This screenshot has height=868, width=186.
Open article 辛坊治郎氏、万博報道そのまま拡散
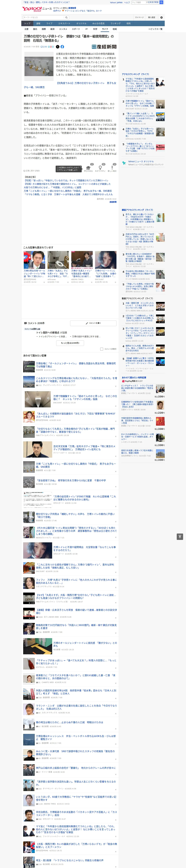76,813
